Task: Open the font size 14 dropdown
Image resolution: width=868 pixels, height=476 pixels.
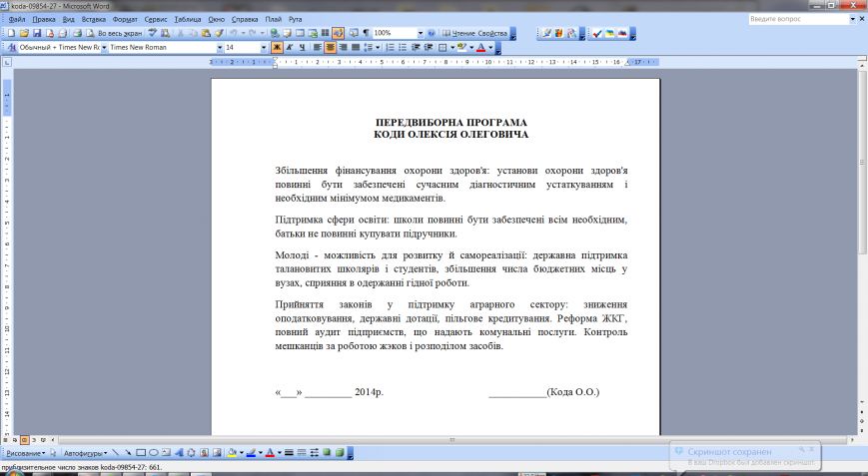Action: pos(264,48)
